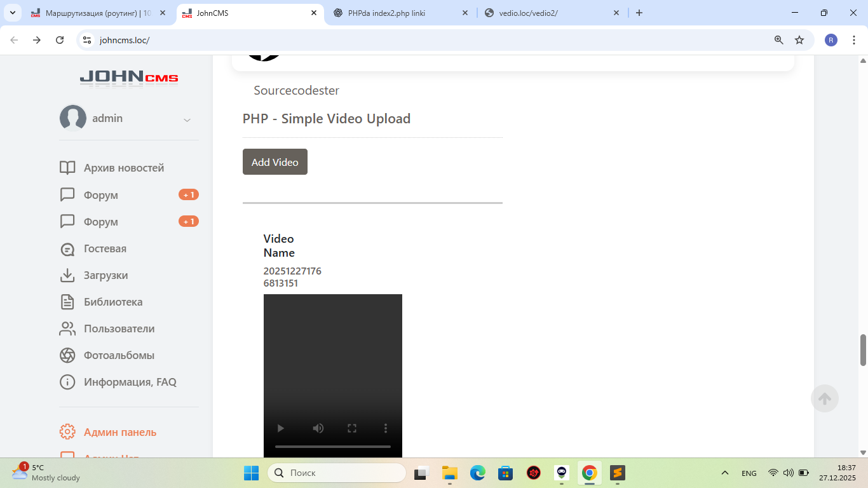The image size is (868, 488).
Task: Go to Загрузки in the sidebar
Action: click(x=106, y=275)
